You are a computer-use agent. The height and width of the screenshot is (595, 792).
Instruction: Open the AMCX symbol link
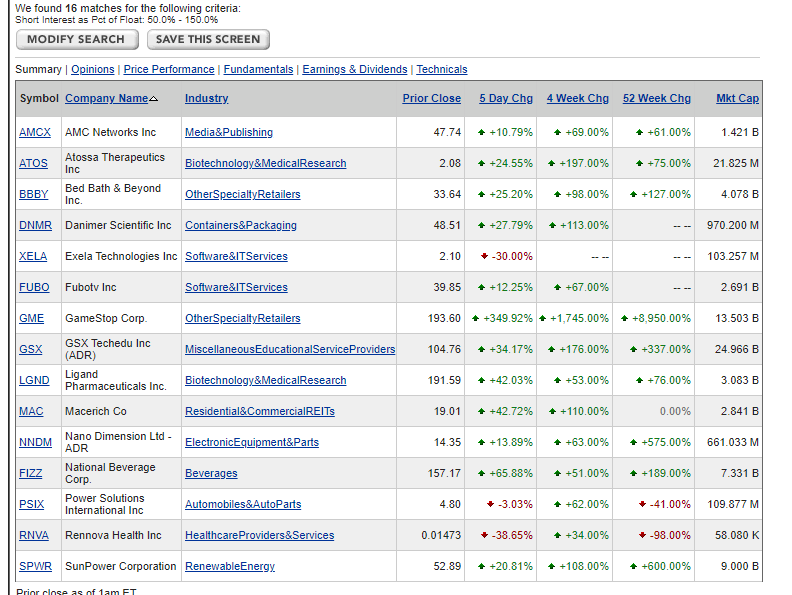(35, 132)
